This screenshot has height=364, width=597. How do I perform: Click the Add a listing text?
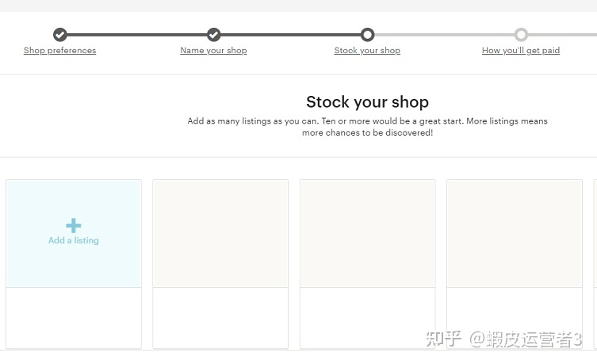[x=74, y=240]
